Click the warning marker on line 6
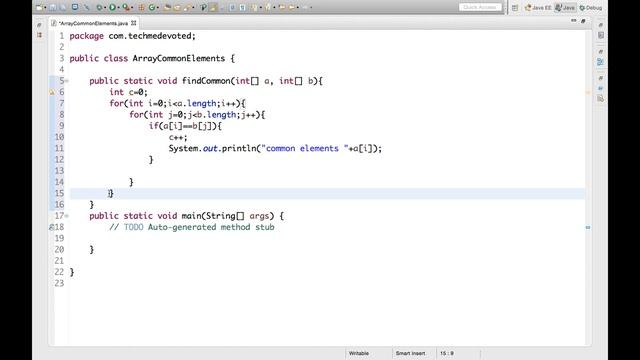This screenshot has width=640, height=360. point(52,92)
